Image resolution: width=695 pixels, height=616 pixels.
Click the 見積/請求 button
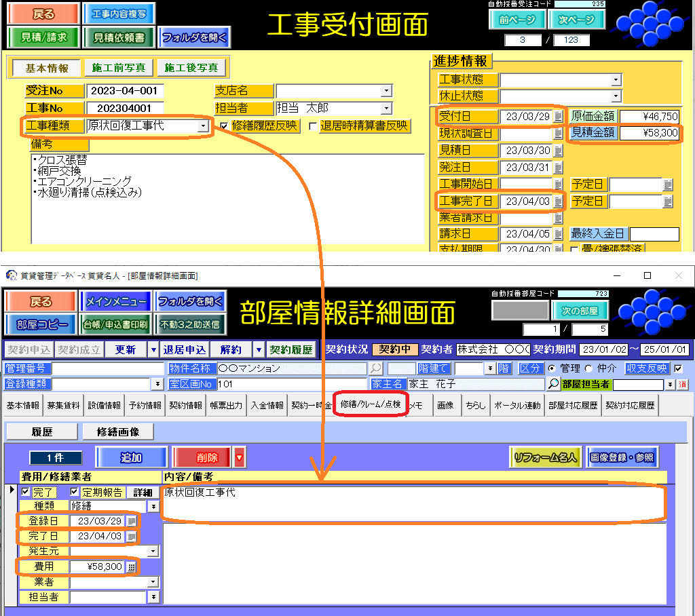[x=43, y=37]
